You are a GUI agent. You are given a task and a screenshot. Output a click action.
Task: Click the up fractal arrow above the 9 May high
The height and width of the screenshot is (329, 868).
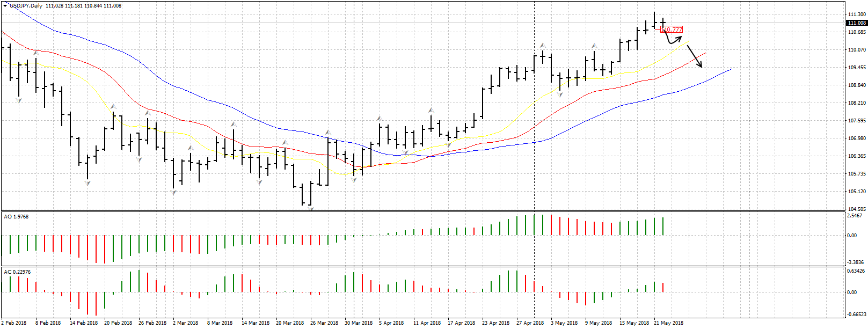(x=594, y=46)
